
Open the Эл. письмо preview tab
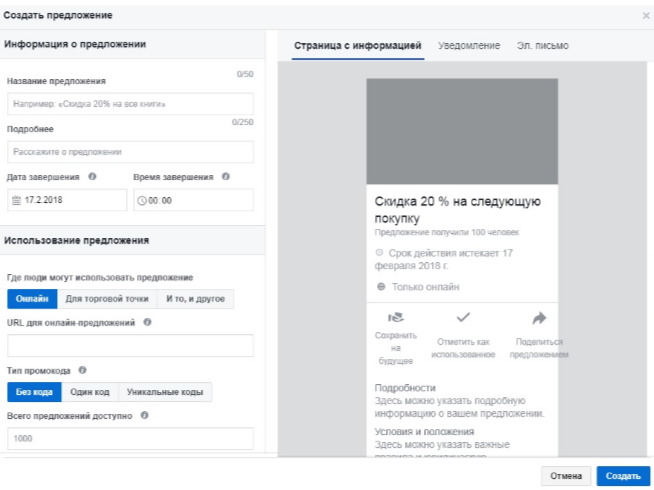point(542,46)
